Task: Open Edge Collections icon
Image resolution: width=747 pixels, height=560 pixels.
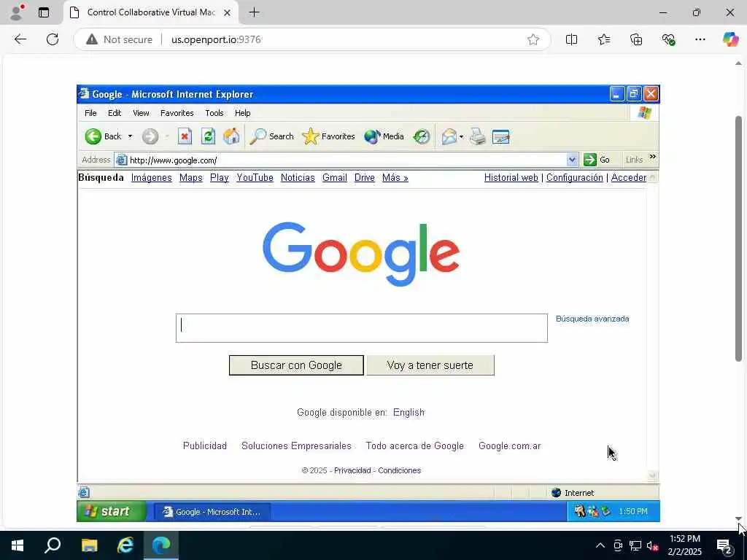Action: click(636, 39)
